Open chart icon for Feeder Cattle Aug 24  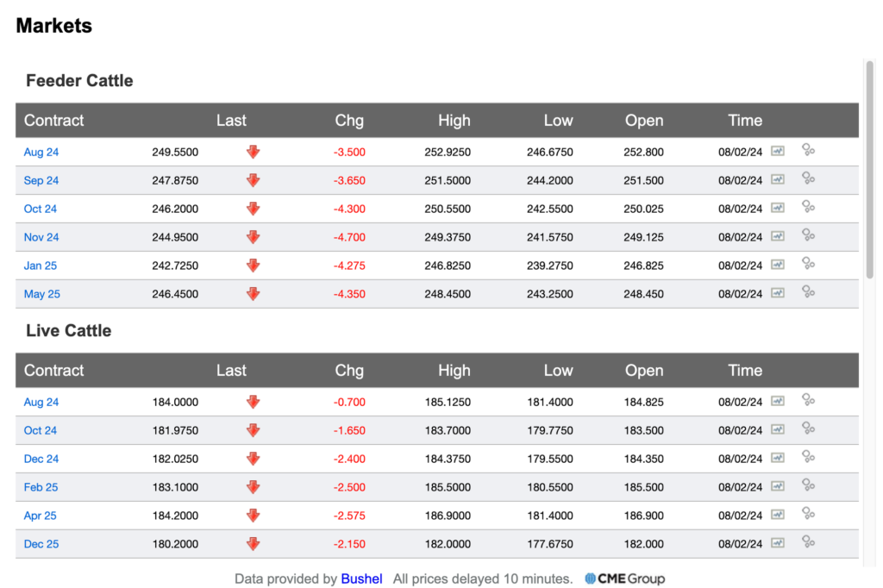[x=778, y=151]
